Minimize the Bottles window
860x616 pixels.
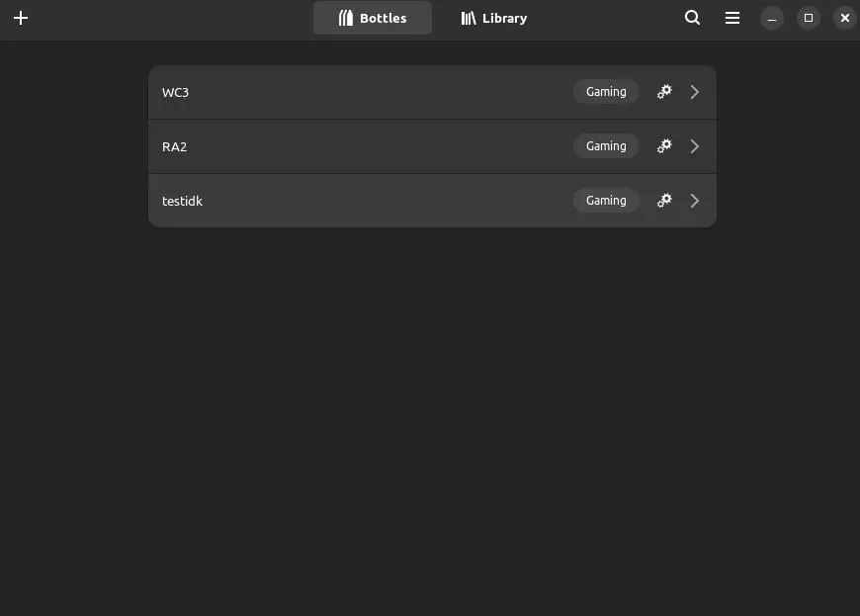(772, 18)
